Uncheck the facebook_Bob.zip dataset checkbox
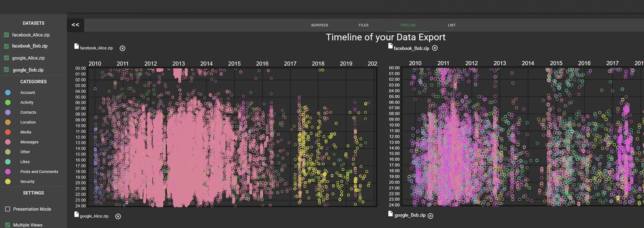 tap(6, 46)
